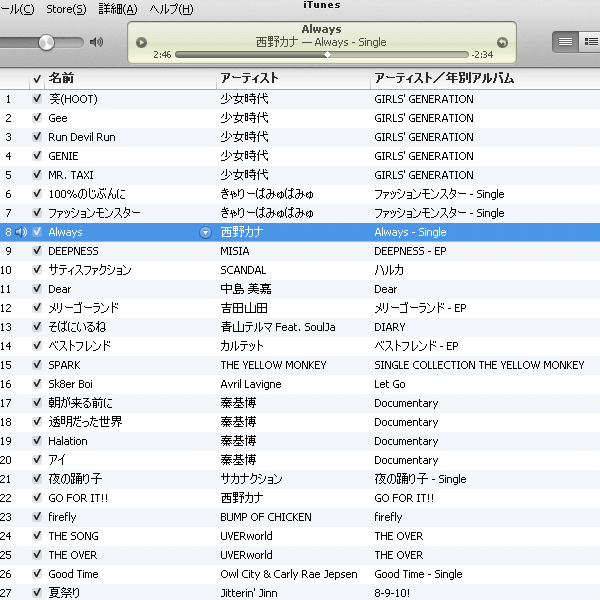Uncheck the 훗(HOOT) track checkbox
Image resolution: width=600 pixels, height=600 pixels.
[x=37, y=99]
